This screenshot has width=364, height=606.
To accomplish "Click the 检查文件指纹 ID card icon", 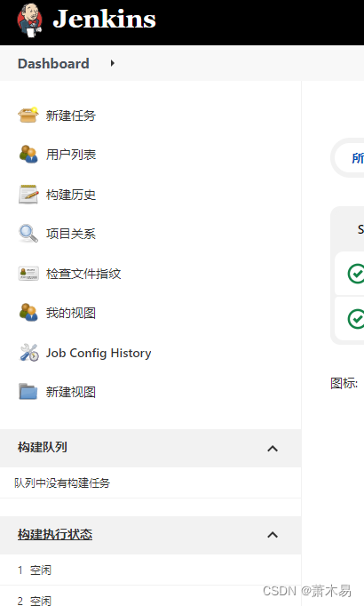I will click(x=28, y=274).
